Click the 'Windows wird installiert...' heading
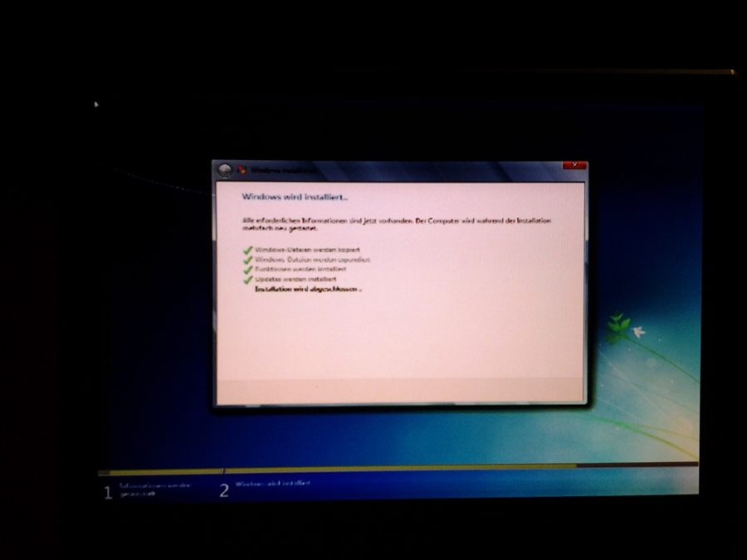Image resolution: width=747 pixels, height=560 pixels. point(295,197)
